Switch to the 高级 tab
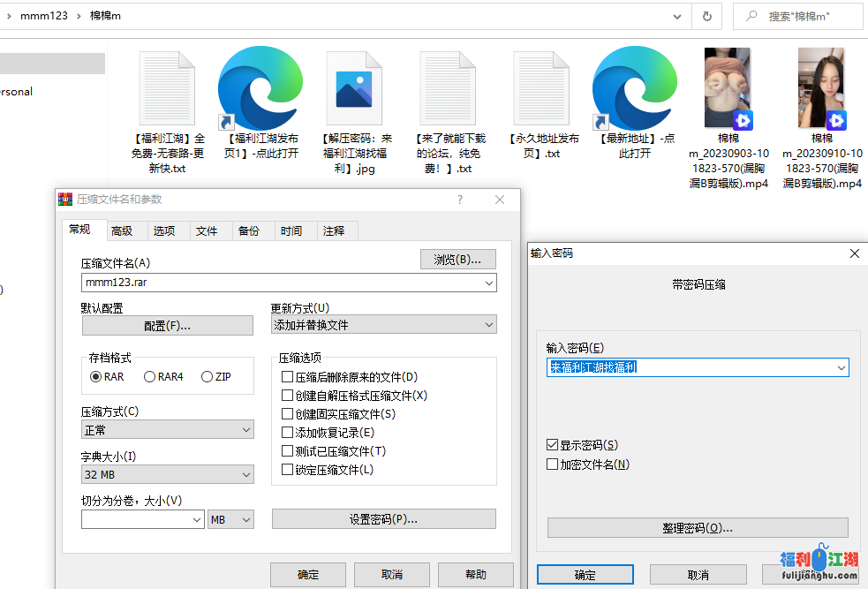 pos(125,230)
